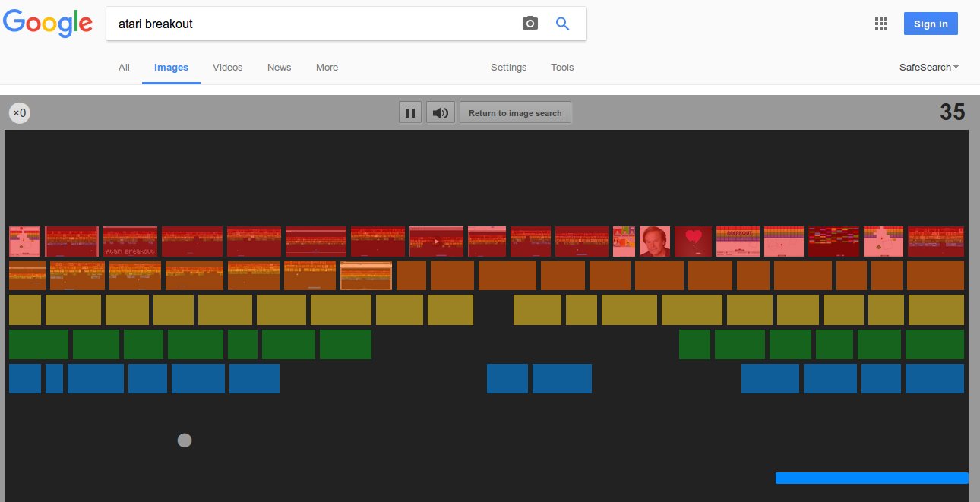This screenshot has width=980, height=502.
Task: Click the score number 35
Action: [x=953, y=112]
